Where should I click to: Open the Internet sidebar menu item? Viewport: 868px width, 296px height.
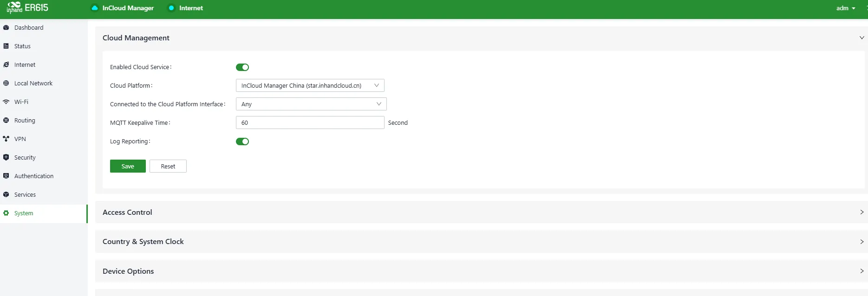tap(44, 64)
